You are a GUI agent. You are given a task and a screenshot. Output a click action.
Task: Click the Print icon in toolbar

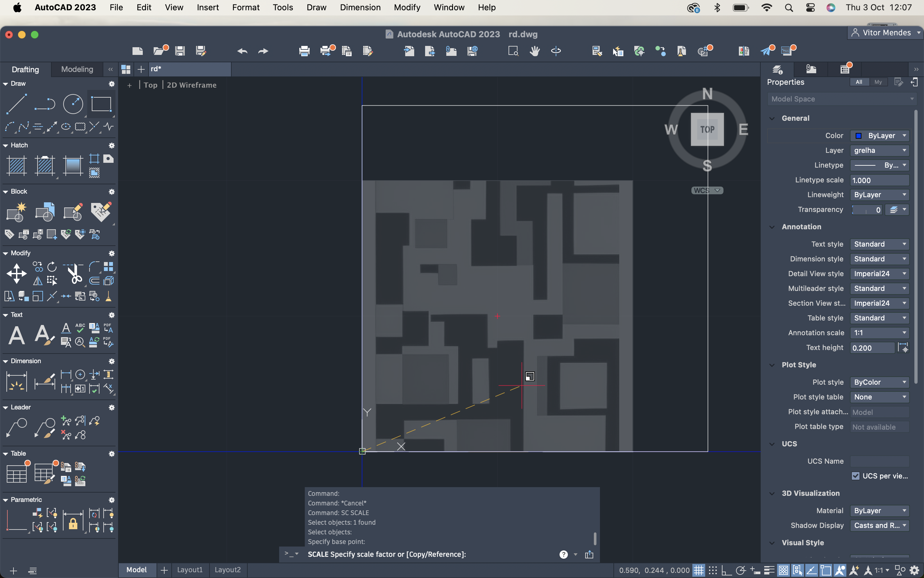pos(304,51)
